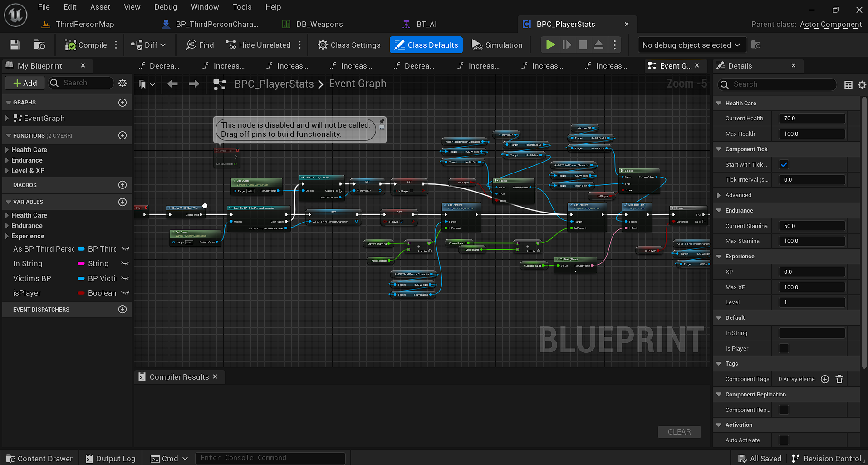
Task: Open the Find in blueprint tool
Action: 200,45
